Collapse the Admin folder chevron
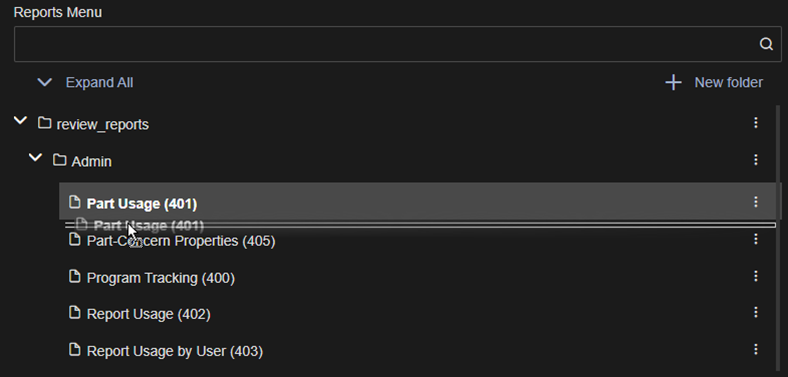The image size is (788, 377). (35, 158)
